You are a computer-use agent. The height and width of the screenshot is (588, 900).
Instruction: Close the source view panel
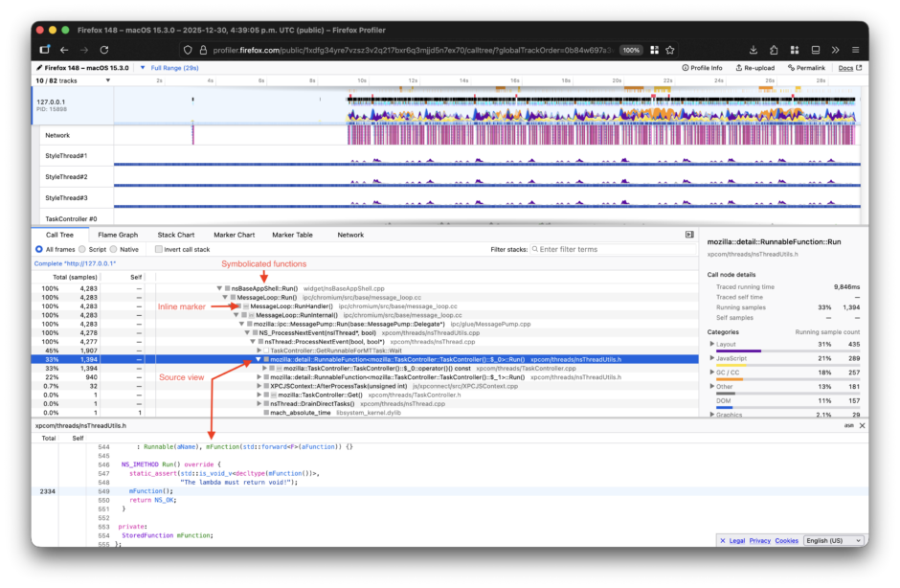(x=862, y=425)
